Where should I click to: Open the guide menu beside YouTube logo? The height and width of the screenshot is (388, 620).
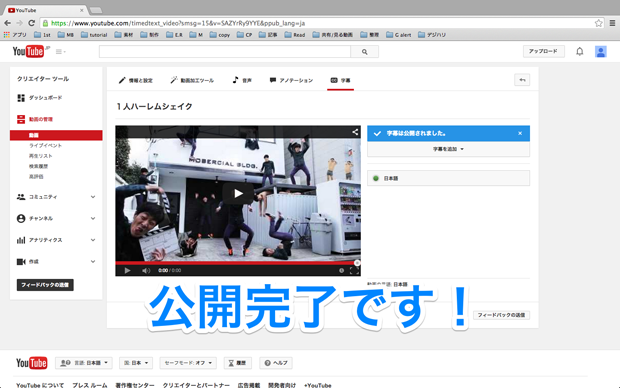60,51
